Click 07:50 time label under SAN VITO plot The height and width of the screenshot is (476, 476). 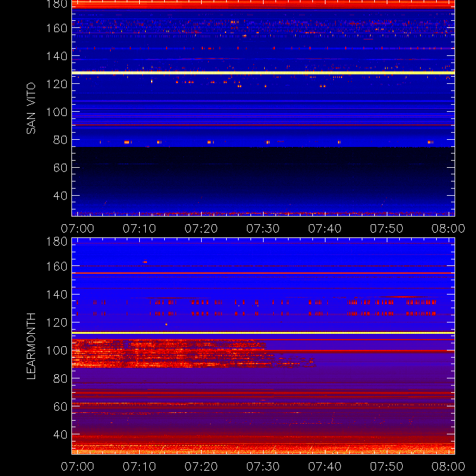point(387,228)
